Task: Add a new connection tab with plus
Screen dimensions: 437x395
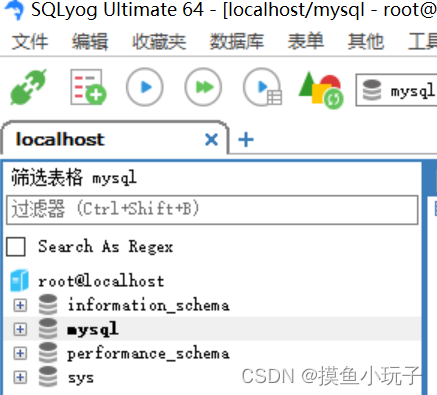Action: coord(246,139)
